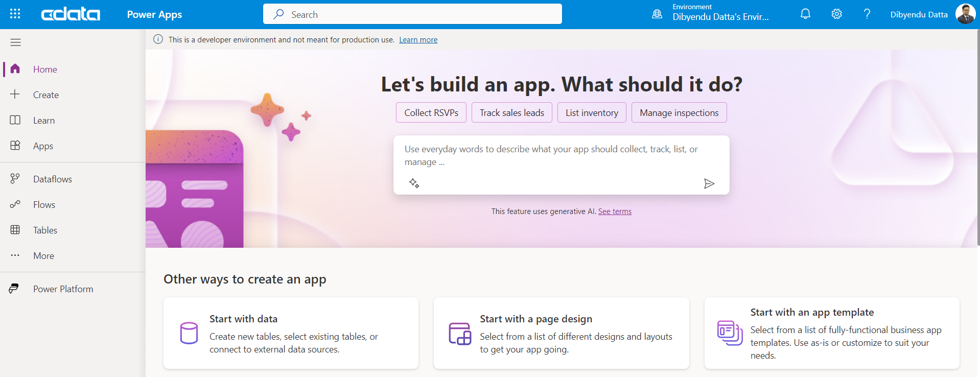Expand the More navigation item
Viewport: 980px width, 377px height.
(x=43, y=256)
